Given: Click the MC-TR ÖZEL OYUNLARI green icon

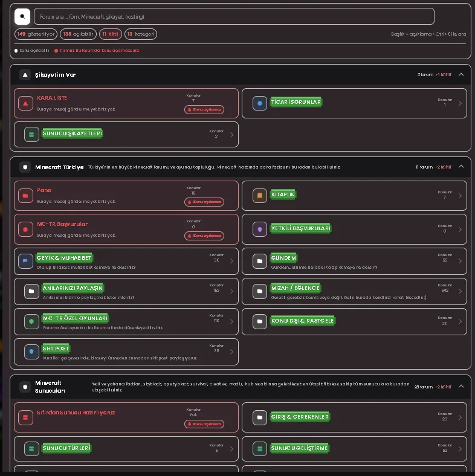Looking at the screenshot, I should (x=31, y=321).
